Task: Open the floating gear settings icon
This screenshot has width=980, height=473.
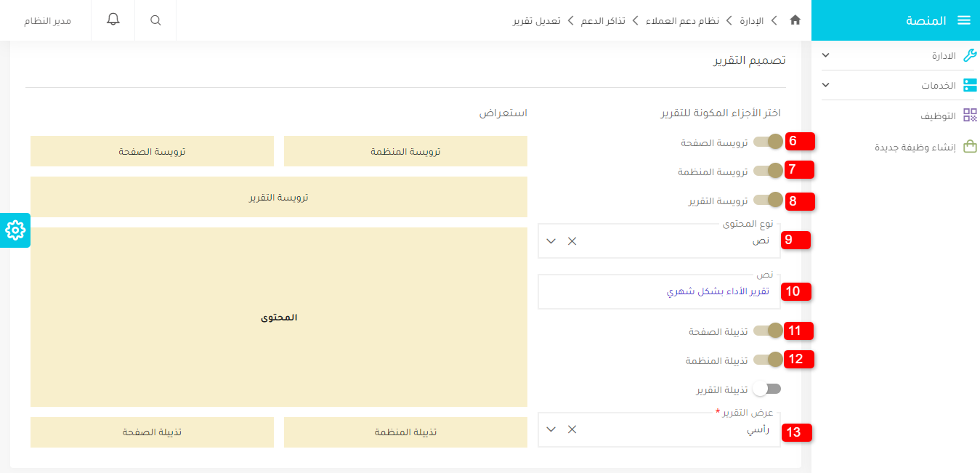Action: (x=14, y=231)
